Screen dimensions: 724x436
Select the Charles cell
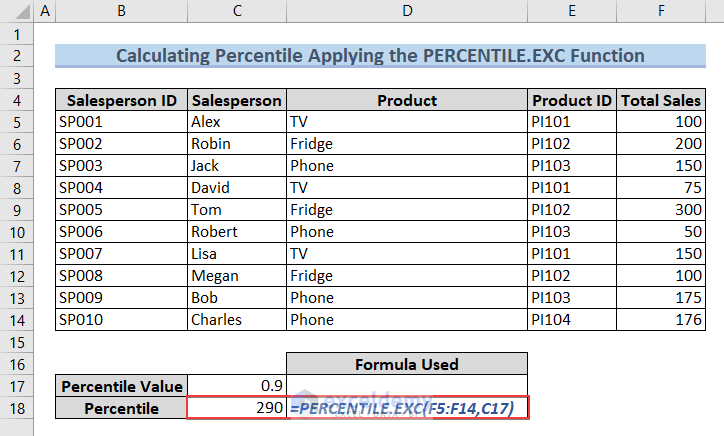(x=236, y=320)
